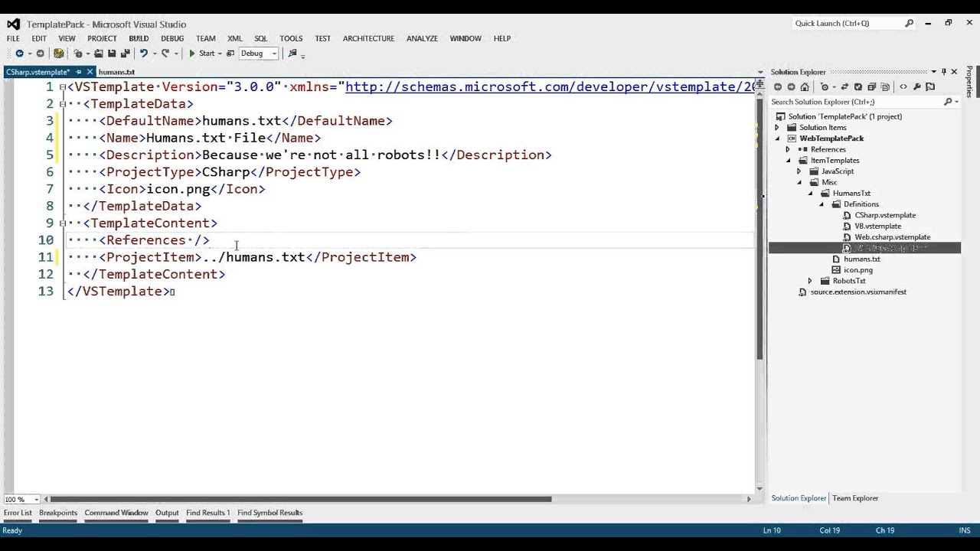Select VB.vstemplate in Solution Explorer
Image resolution: width=980 pixels, height=551 pixels.
click(877, 227)
